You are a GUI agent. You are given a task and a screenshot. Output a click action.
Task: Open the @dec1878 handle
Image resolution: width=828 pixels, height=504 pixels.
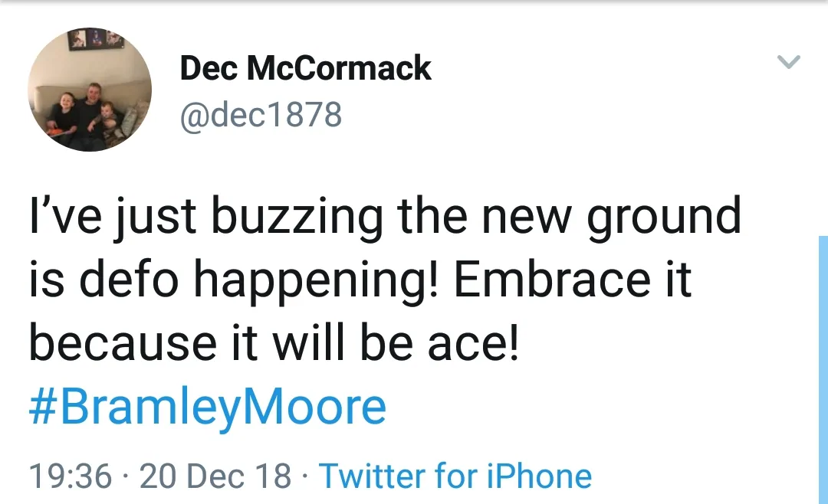click(x=261, y=115)
